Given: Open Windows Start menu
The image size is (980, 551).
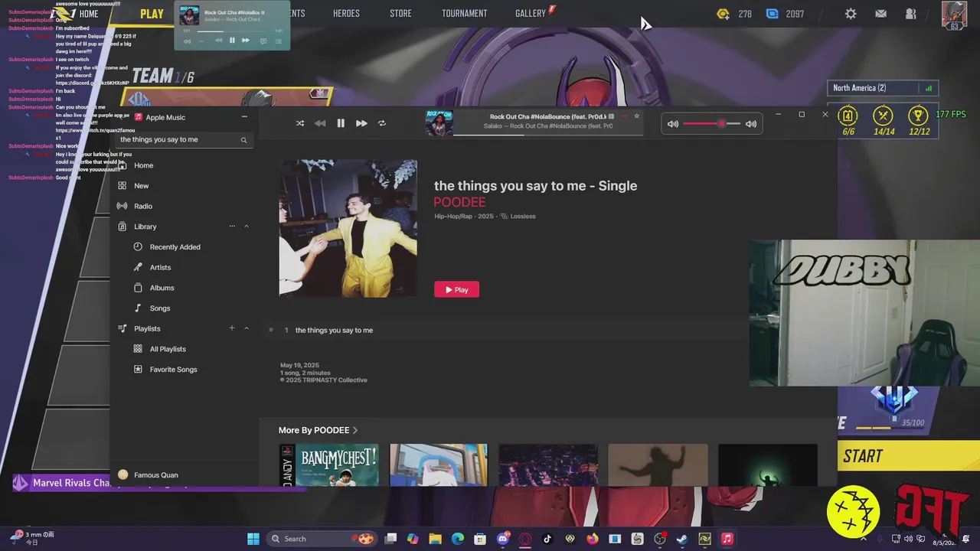Looking at the screenshot, I should click(253, 539).
